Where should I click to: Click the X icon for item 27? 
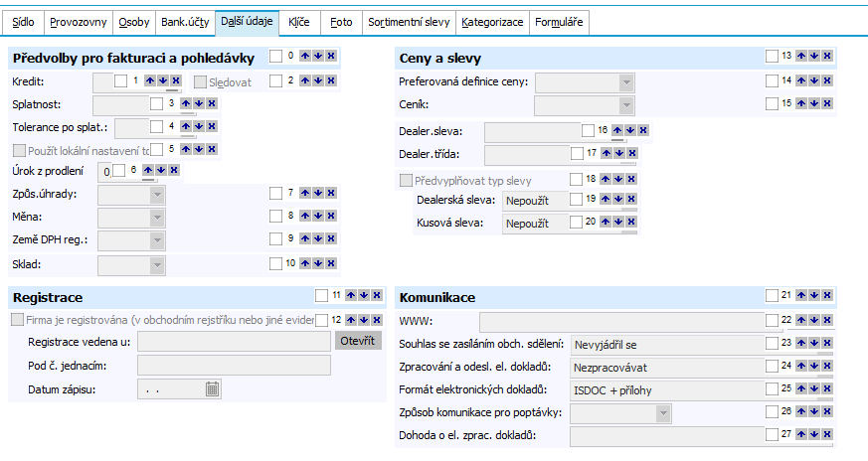826,435
